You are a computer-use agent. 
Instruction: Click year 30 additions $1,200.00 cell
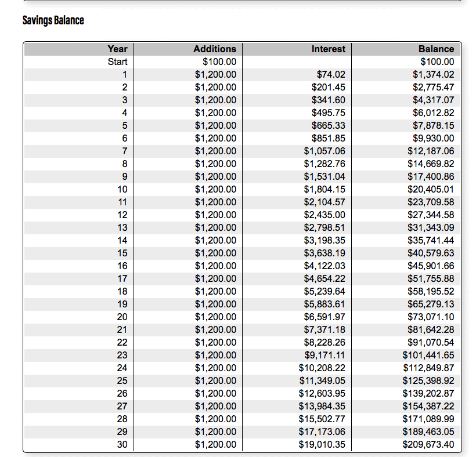click(215, 445)
